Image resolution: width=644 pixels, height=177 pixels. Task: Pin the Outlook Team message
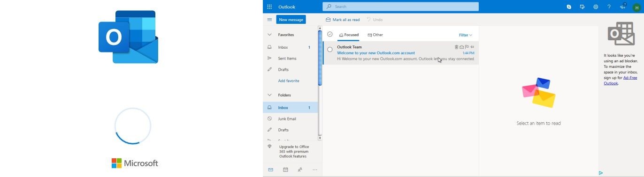[x=472, y=47]
